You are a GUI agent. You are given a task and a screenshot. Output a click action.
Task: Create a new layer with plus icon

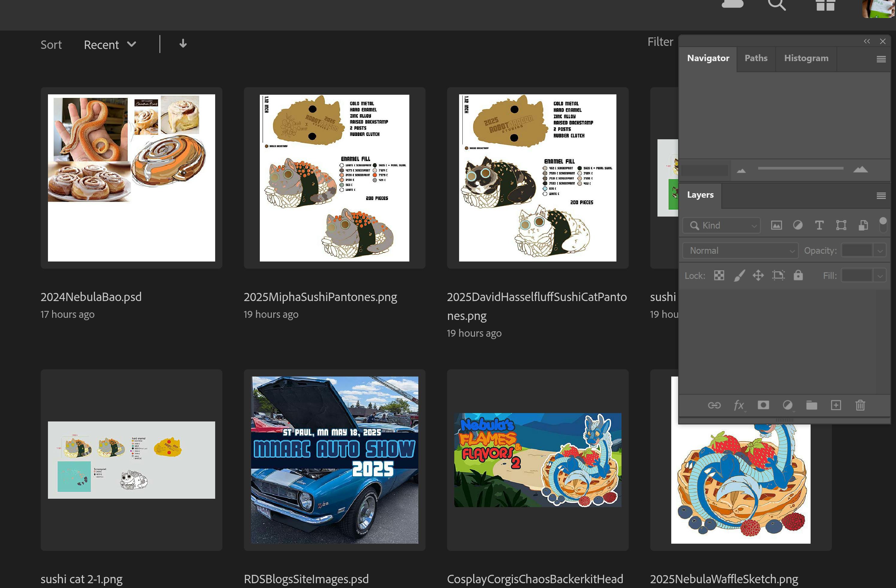coord(836,405)
